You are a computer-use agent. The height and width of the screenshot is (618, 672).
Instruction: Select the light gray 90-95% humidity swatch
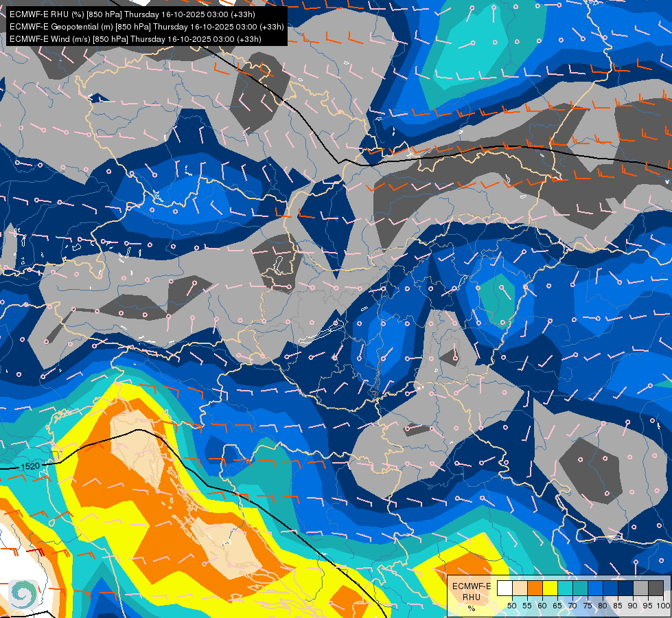pos(640,588)
